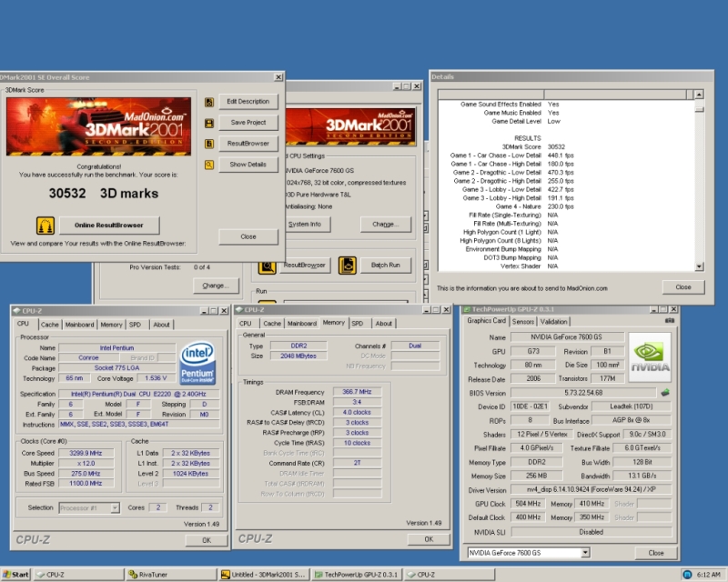Viewport: 728px width, 582px height.
Task: Open the SPD tab in the CPU-Z memory window
Action: pos(358,324)
